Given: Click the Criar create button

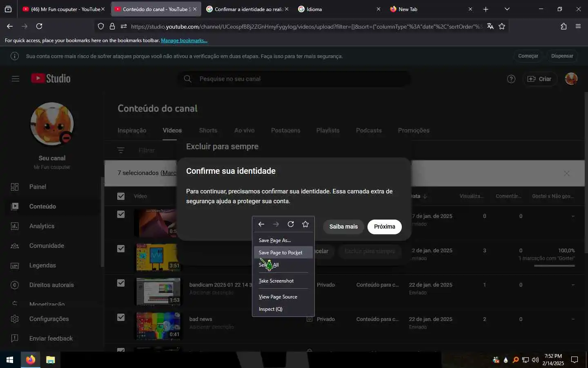Looking at the screenshot, I should click(x=539, y=79).
